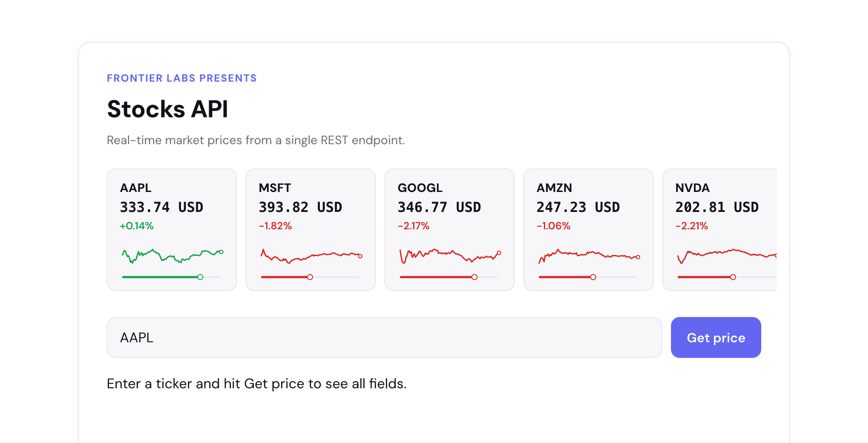Select the NVDA stock card

click(x=720, y=230)
